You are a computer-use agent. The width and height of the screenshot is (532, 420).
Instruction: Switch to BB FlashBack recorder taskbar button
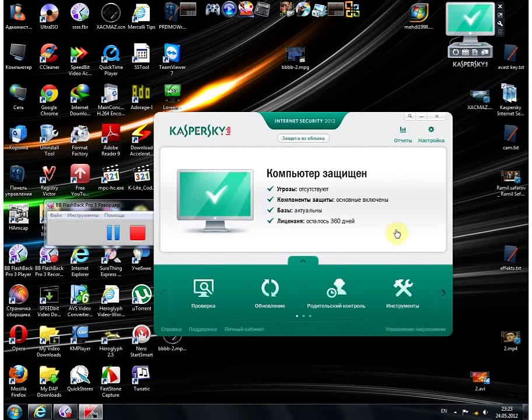65,411
